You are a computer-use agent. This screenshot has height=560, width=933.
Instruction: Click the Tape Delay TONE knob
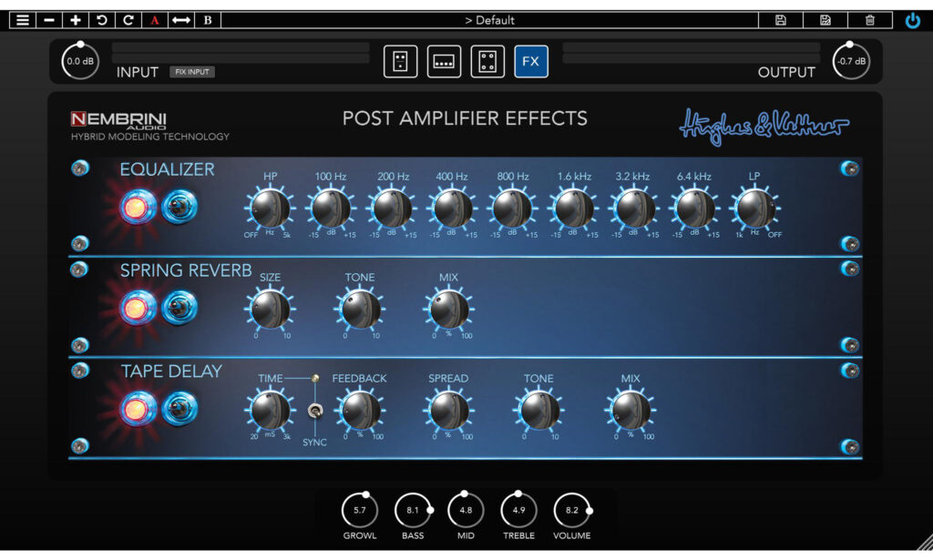pos(539,410)
